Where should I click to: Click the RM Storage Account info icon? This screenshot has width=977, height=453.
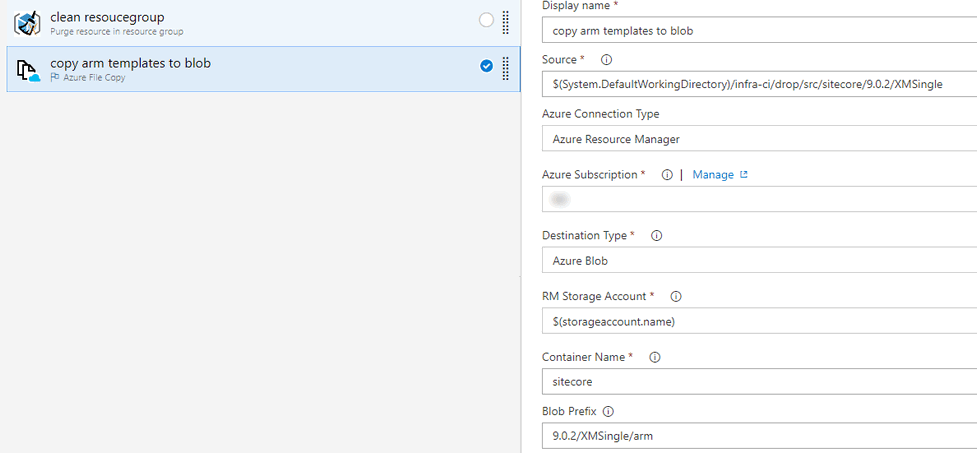coord(676,297)
